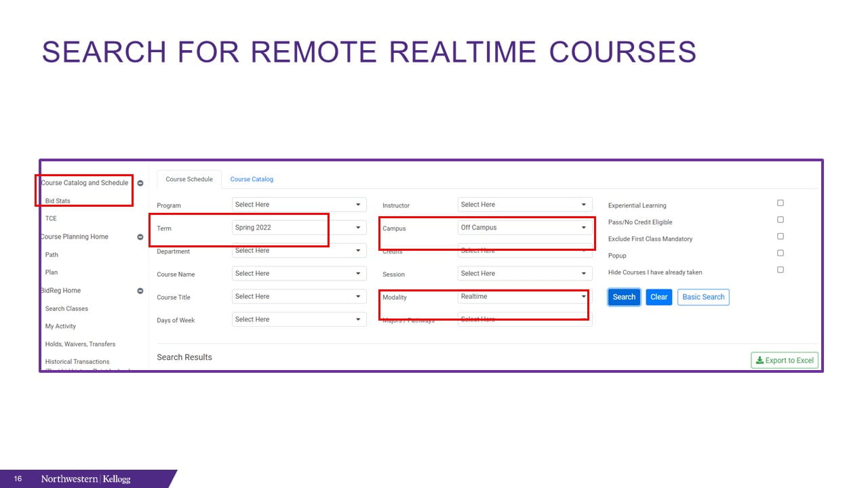The width and height of the screenshot is (868, 488).
Task: Expand the Modality dropdown showing Realtime
Action: tap(524, 297)
